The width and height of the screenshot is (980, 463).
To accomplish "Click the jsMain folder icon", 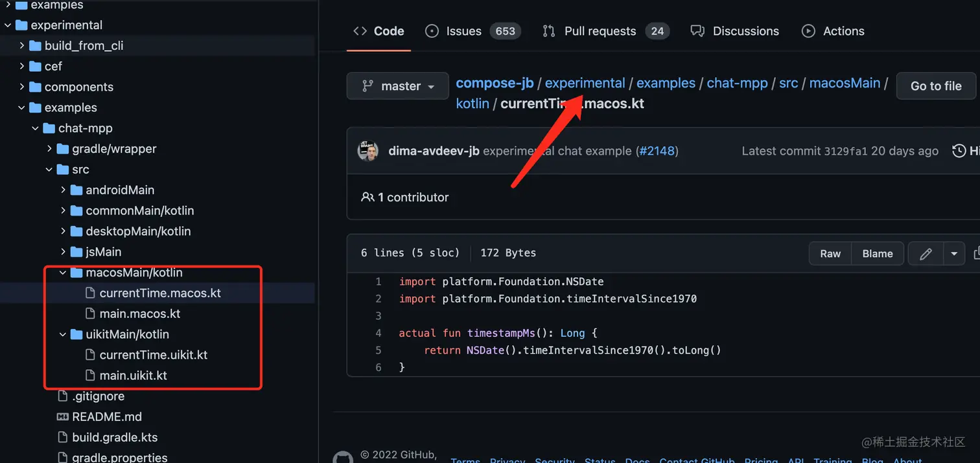I will point(76,252).
